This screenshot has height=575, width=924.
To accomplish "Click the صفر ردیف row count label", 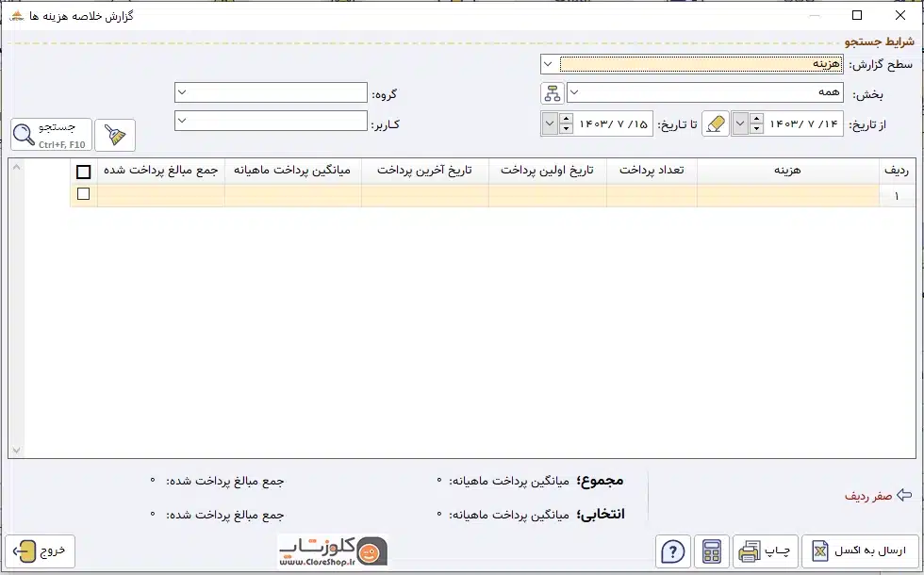I will [868, 496].
